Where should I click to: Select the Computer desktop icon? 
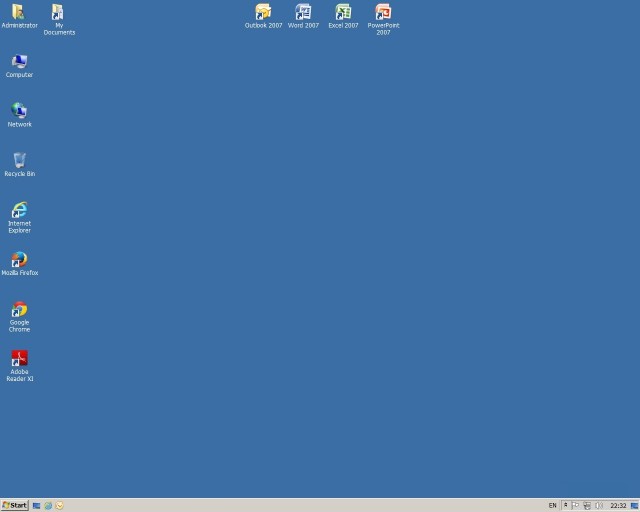(x=19, y=65)
